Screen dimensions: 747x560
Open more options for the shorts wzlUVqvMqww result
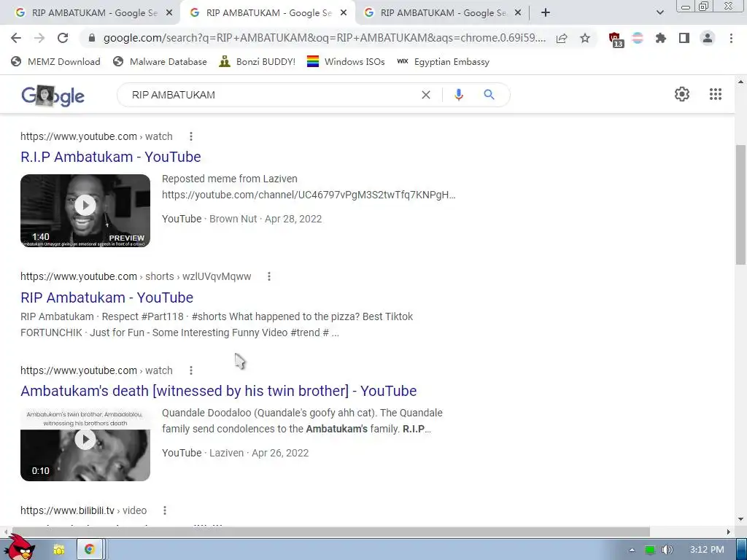point(269,276)
